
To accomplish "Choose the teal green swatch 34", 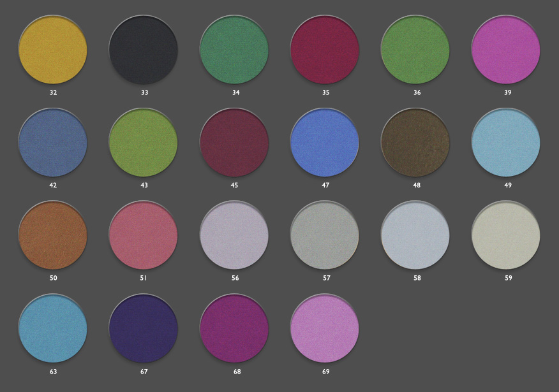I will (x=234, y=50).
